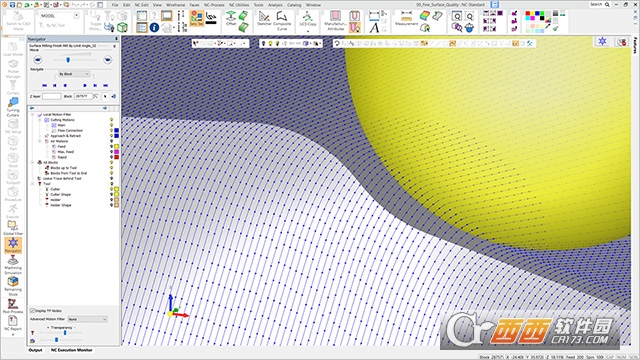
Task: Open the Measurement tool
Action: point(406,19)
